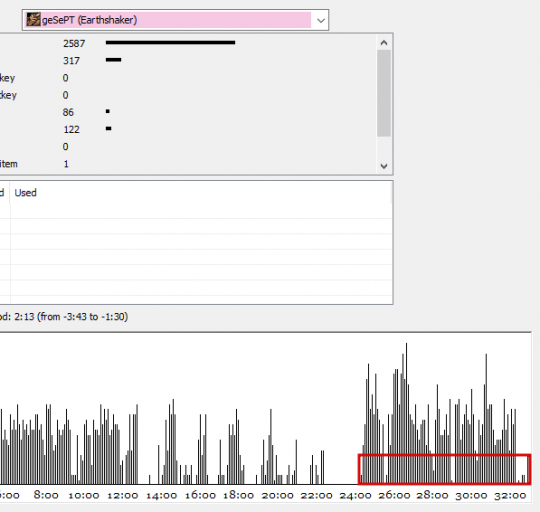The height and width of the screenshot is (512, 540).
Task: Click the 28:00 mark on the timeline
Action: pos(432,495)
